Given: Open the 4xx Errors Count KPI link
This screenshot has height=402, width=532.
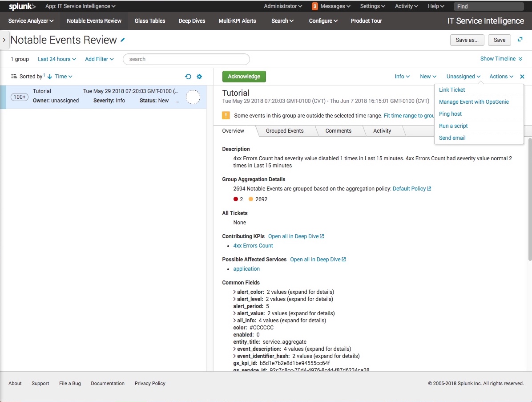Looking at the screenshot, I should coord(253,245).
